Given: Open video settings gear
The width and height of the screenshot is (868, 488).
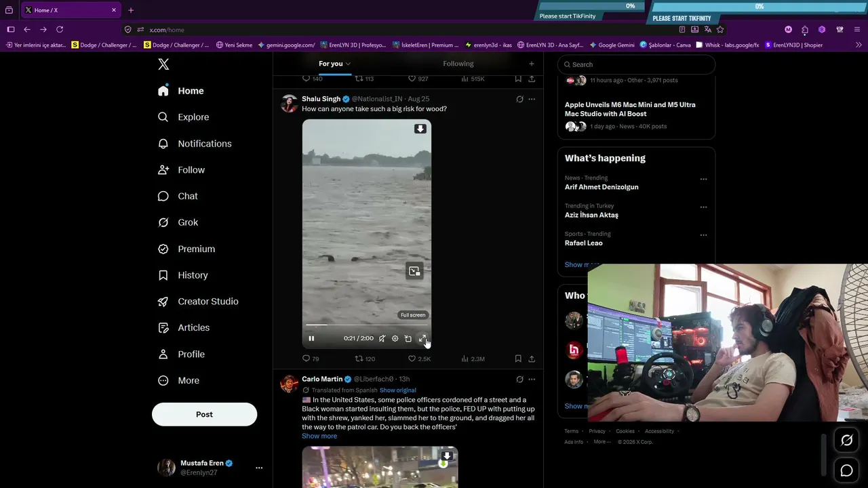Looking at the screenshot, I should (x=395, y=338).
